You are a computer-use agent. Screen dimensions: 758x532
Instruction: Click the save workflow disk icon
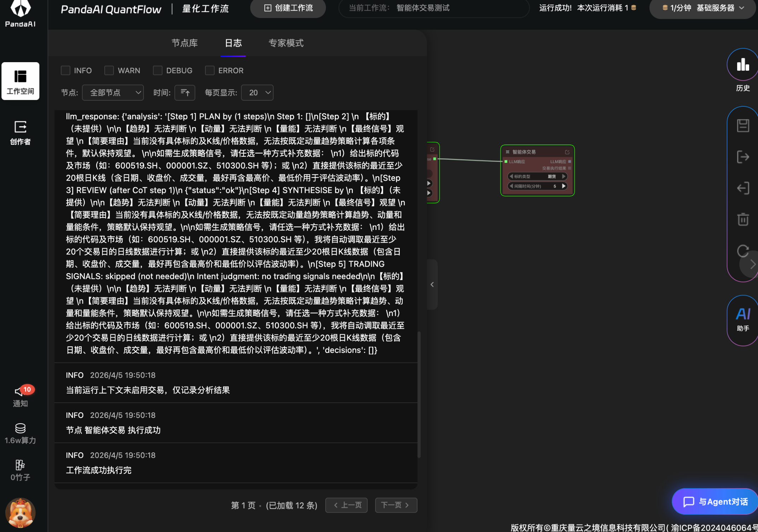742,125
